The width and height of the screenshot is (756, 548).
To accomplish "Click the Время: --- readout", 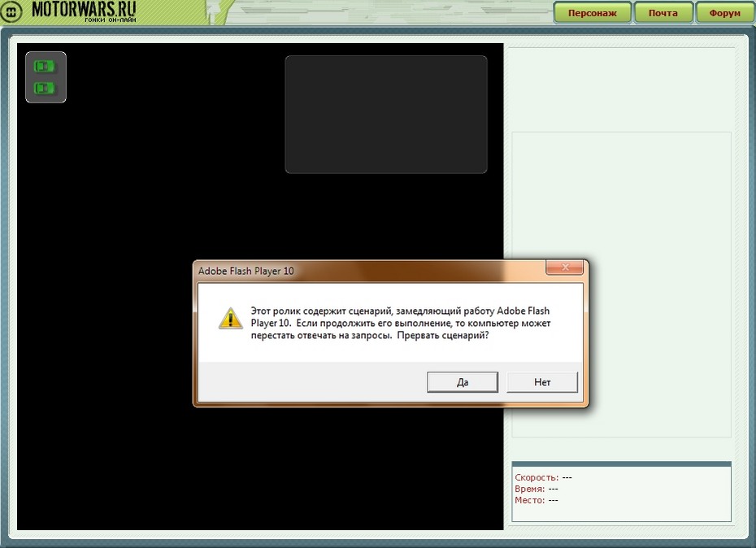I will pyautogui.click(x=537, y=489).
